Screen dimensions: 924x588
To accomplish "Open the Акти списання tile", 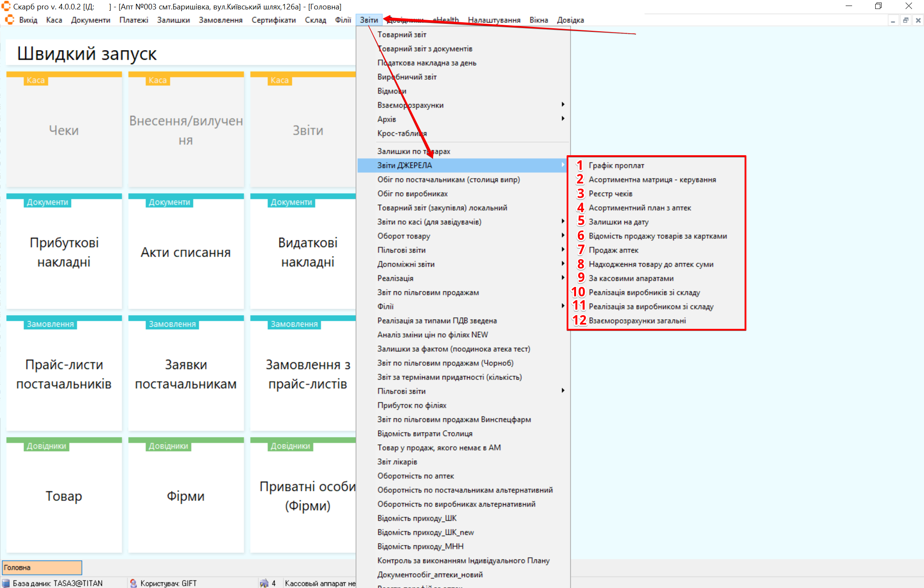I will (186, 252).
